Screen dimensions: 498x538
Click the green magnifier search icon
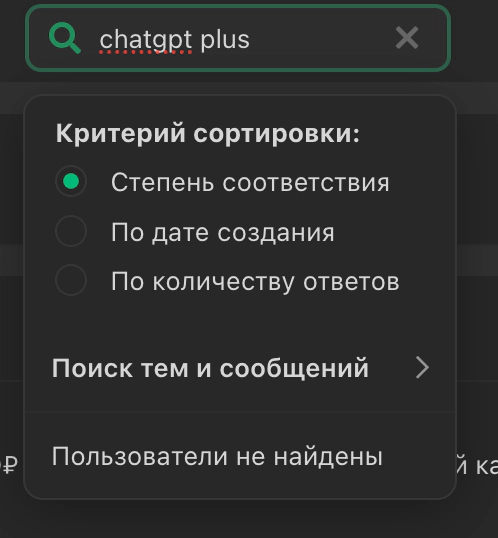(65, 38)
